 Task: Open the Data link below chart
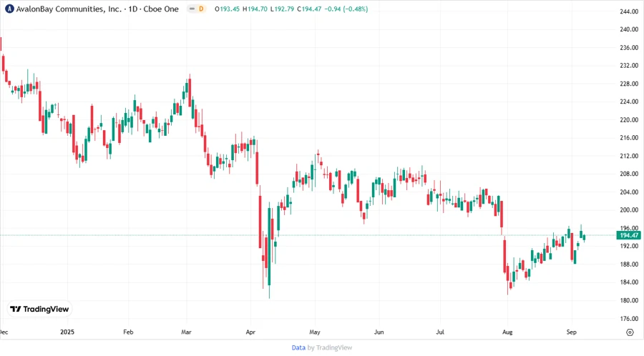298,348
